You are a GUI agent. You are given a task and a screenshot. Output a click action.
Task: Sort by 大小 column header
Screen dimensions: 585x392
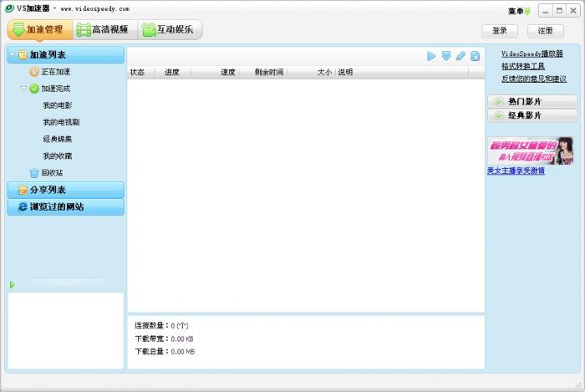click(x=311, y=73)
